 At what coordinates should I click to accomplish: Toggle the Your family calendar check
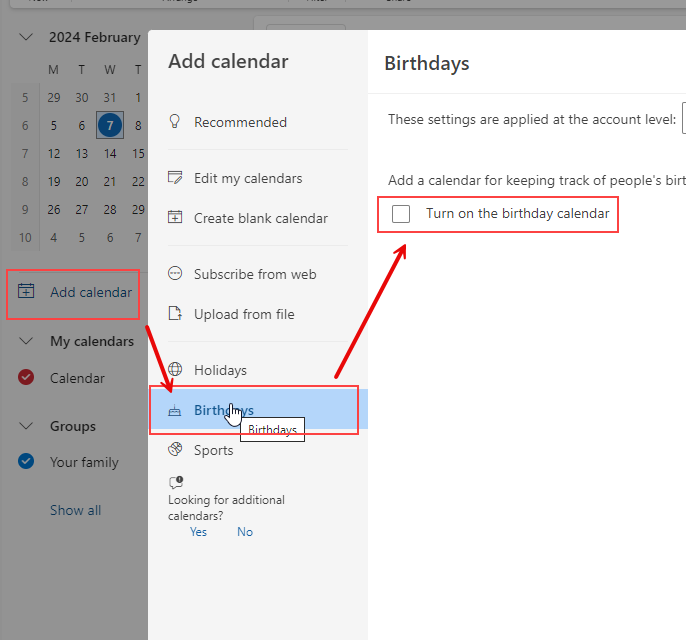[x=26, y=461]
